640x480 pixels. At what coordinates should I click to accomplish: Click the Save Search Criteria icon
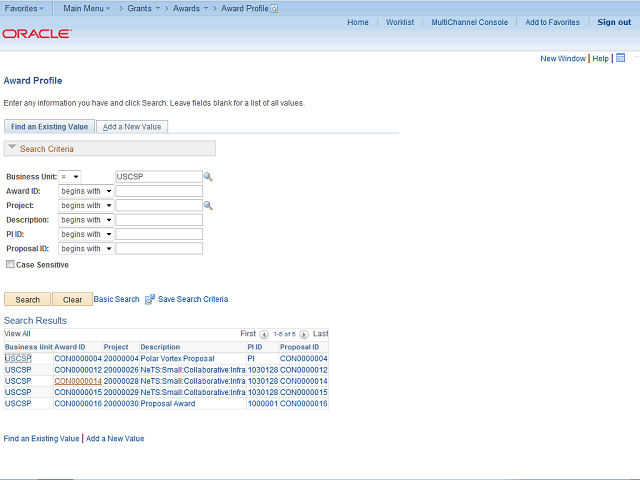(150, 299)
